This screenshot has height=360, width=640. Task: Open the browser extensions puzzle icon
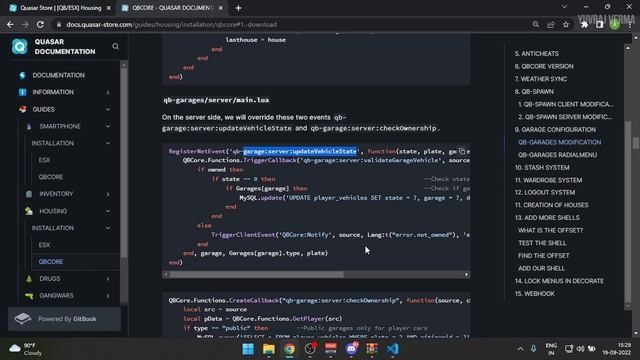pyautogui.click(x=584, y=24)
